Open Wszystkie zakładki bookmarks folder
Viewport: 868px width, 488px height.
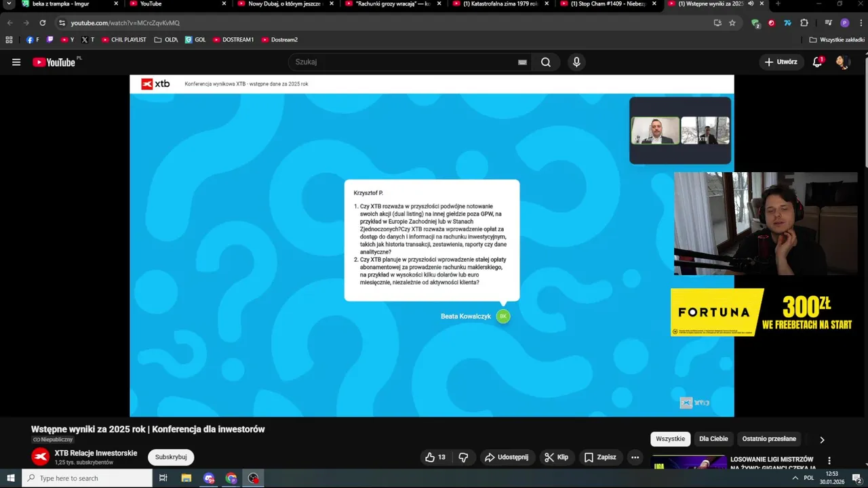[x=837, y=39]
